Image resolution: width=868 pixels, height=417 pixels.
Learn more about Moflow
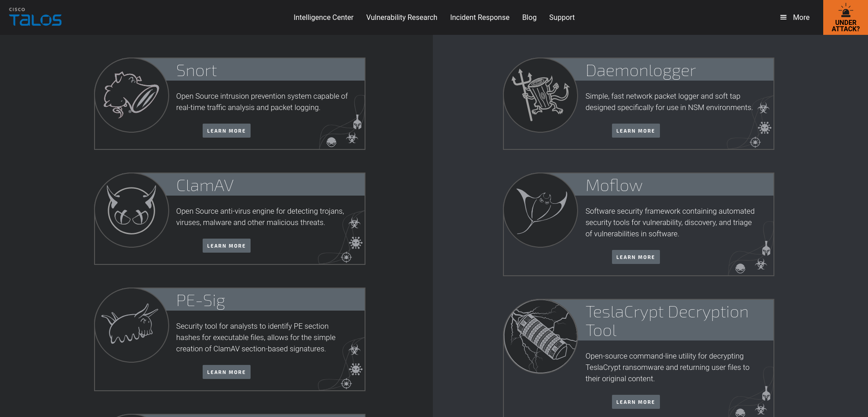tap(636, 257)
